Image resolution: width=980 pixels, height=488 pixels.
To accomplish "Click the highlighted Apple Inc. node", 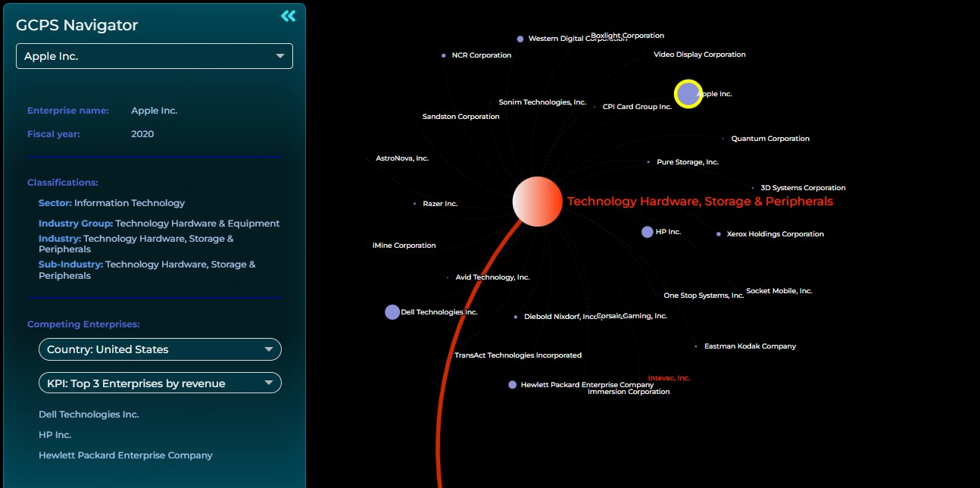I will 688,94.
